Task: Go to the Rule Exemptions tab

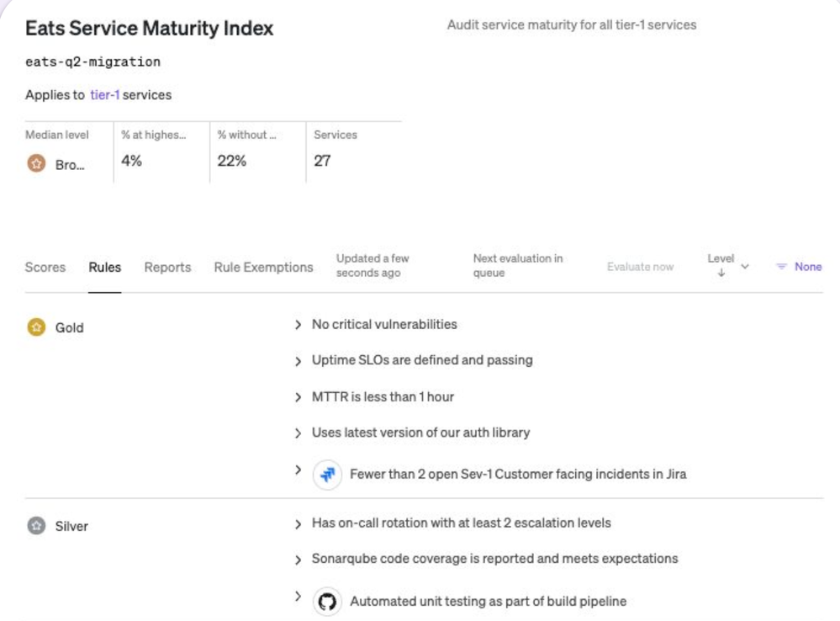Action: tap(263, 268)
